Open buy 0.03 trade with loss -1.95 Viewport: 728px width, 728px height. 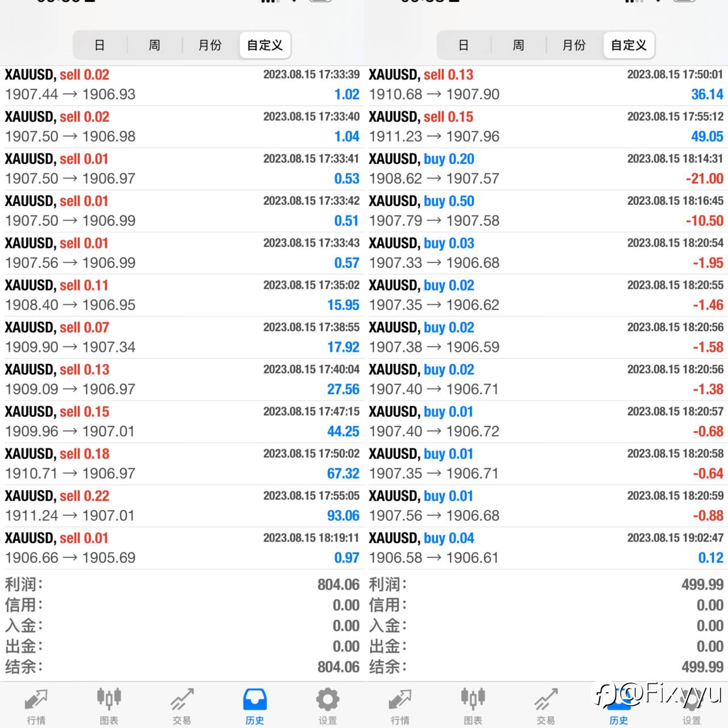click(546, 253)
